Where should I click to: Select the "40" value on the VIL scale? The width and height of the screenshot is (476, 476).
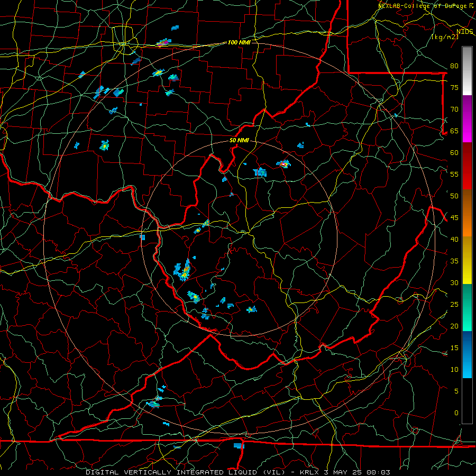click(454, 240)
